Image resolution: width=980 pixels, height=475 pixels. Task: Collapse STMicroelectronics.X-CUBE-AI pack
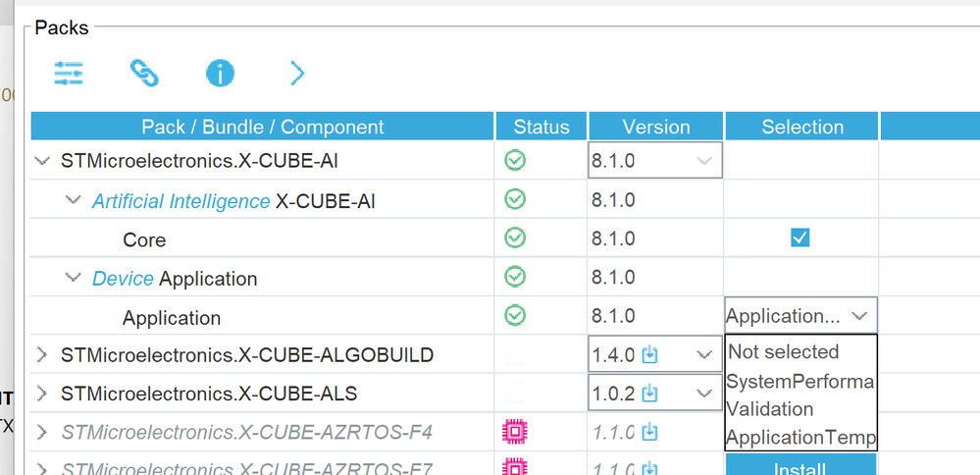tap(42, 161)
